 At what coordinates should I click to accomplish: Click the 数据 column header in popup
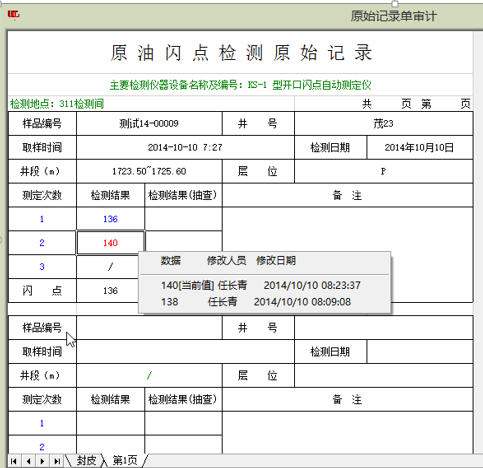coord(171,260)
